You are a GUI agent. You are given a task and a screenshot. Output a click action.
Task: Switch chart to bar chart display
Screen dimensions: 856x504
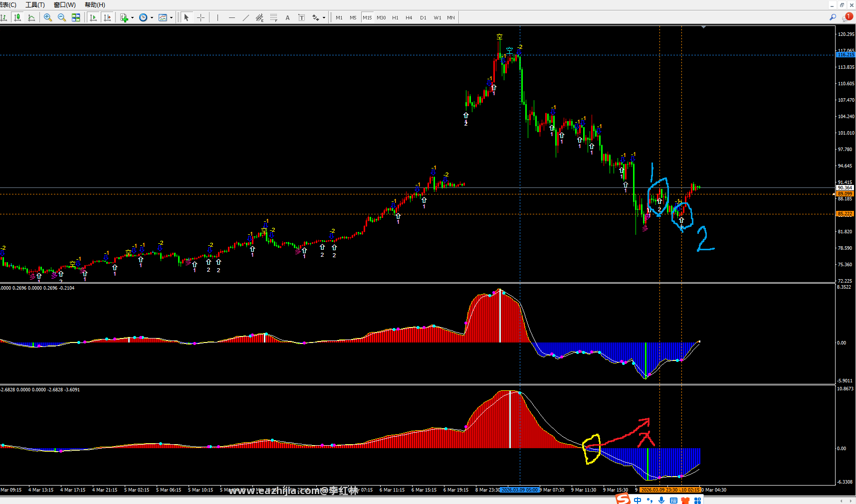[4, 17]
